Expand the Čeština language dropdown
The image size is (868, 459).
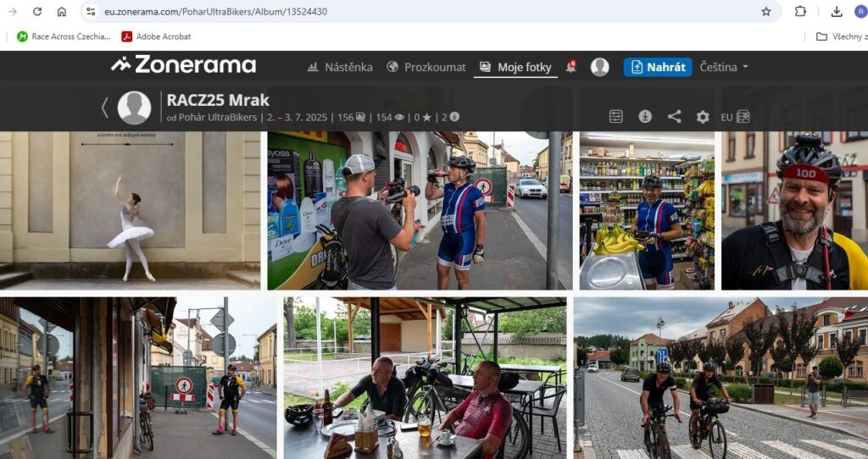coord(724,67)
